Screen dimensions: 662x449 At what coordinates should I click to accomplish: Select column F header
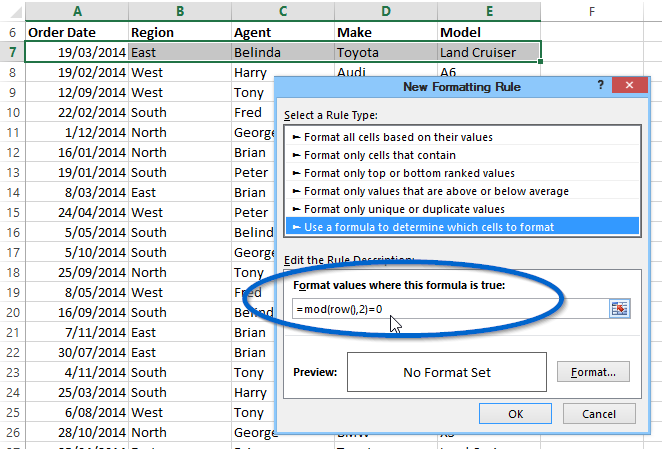(x=592, y=11)
